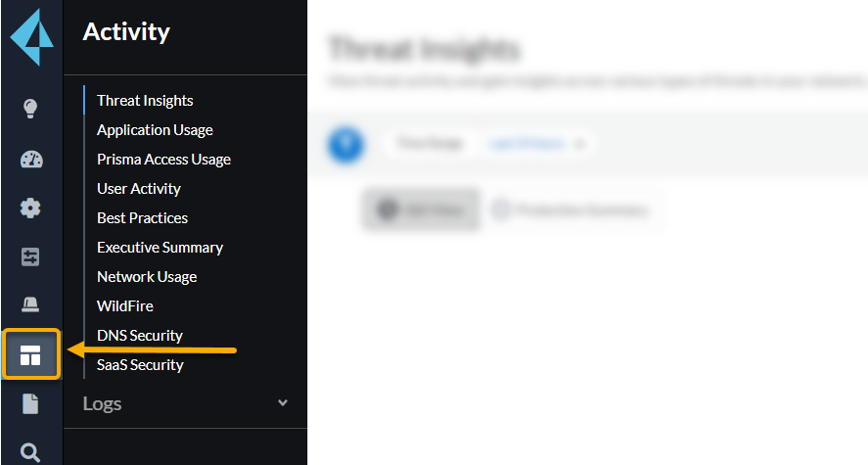Select the sliders configuration sidebar icon

[30, 256]
